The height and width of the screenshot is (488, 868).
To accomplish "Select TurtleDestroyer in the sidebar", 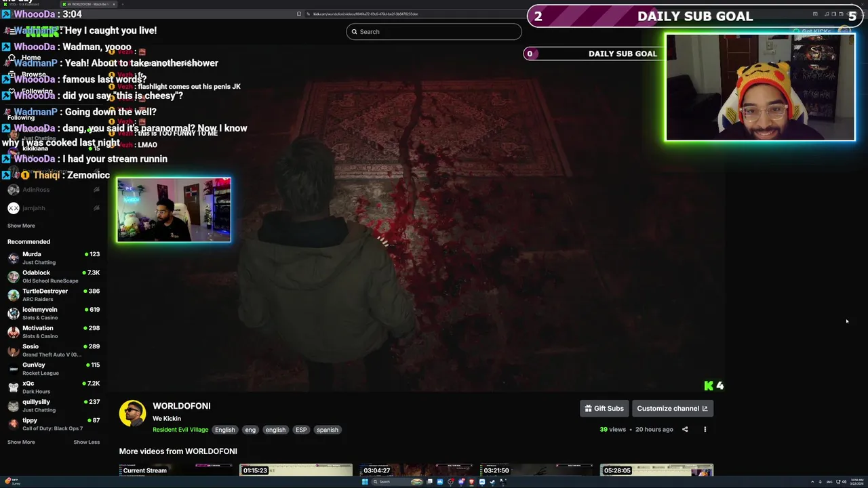I will 53,294.
